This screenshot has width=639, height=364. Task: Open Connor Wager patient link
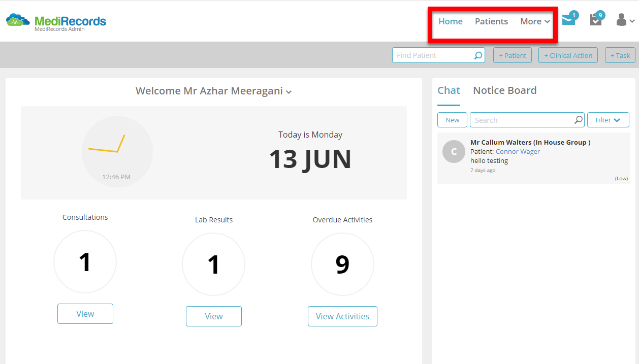click(x=518, y=151)
